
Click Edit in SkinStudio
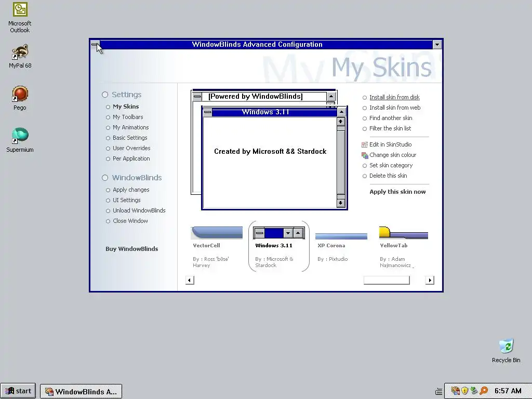pos(390,144)
